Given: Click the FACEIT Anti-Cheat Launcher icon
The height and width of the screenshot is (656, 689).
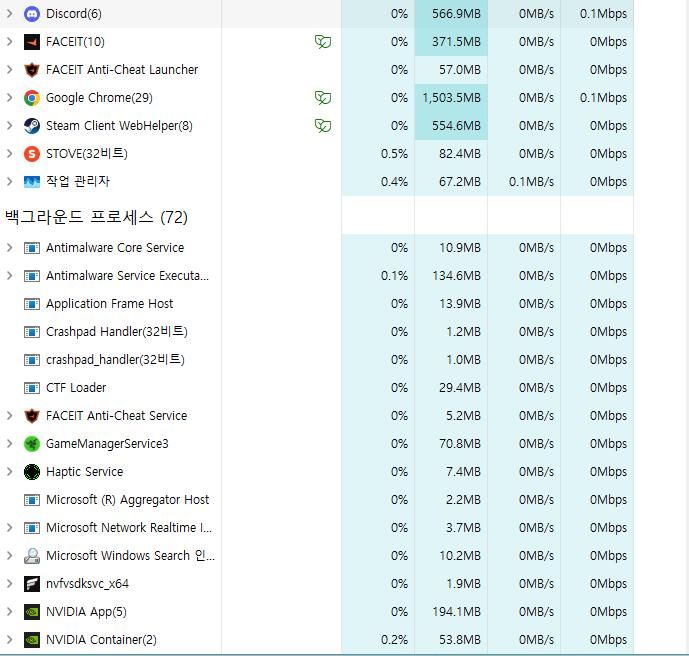Looking at the screenshot, I should 32,70.
